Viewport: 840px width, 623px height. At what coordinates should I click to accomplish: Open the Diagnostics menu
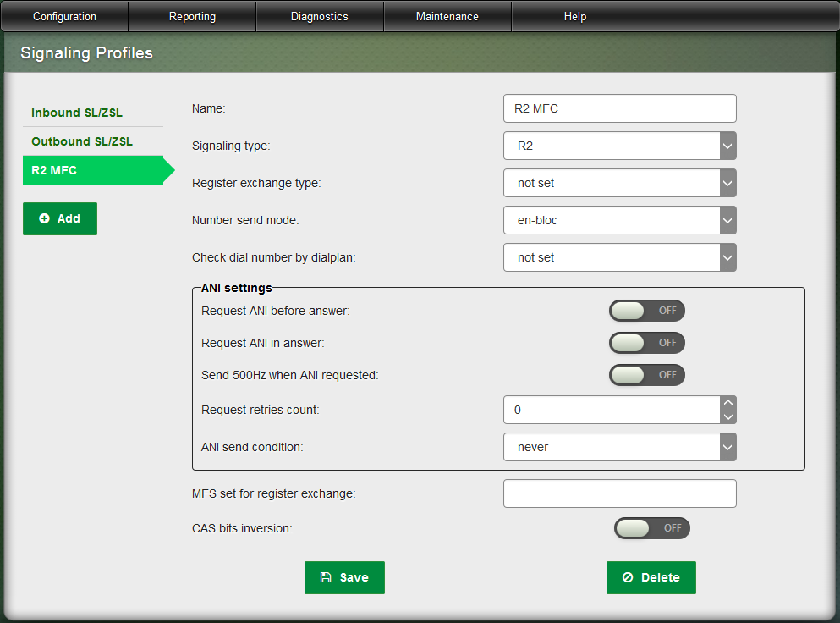(x=319, y=16)
